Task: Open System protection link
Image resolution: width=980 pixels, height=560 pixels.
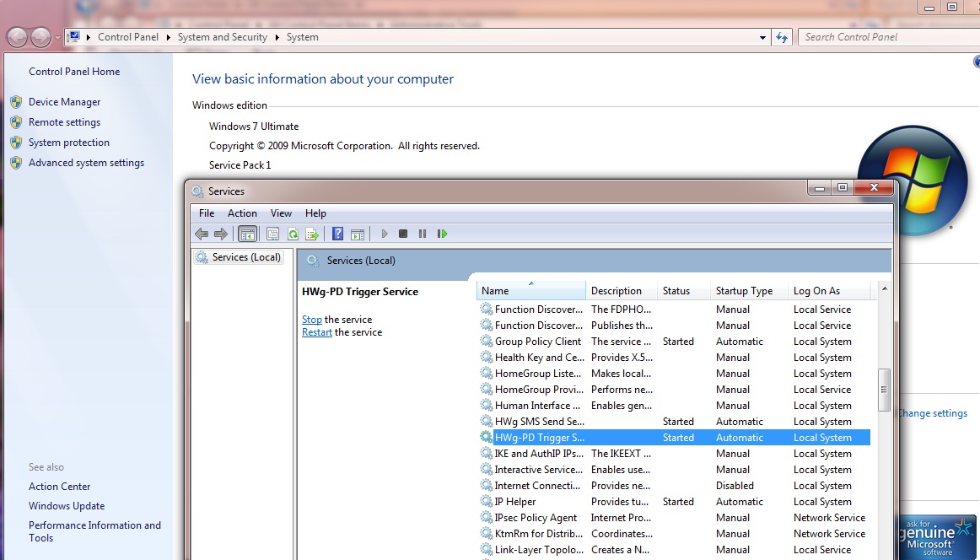Action: 69,143
